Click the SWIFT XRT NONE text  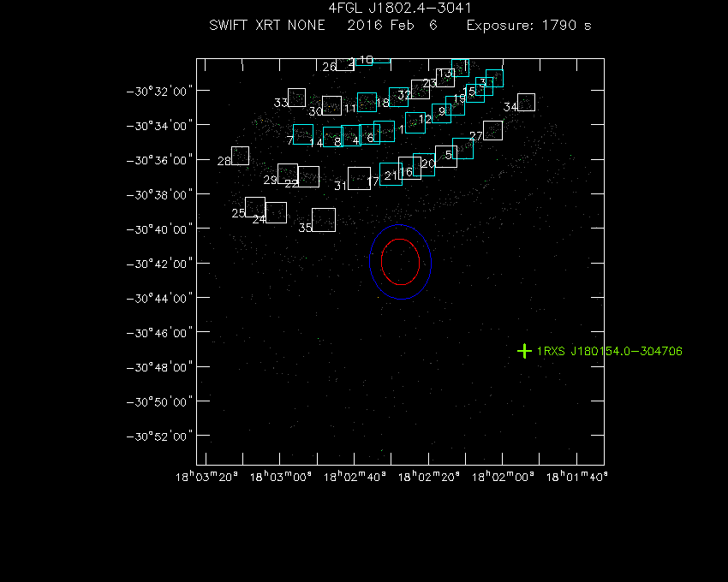[x=267, y=25]
